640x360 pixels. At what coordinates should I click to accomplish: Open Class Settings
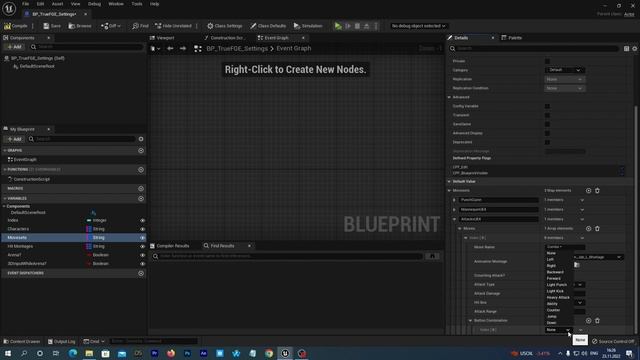(x=224, y=26)
